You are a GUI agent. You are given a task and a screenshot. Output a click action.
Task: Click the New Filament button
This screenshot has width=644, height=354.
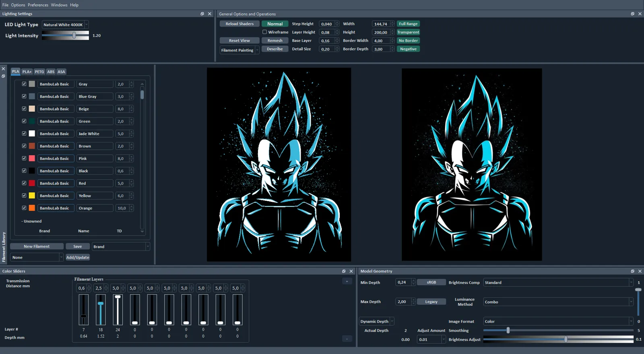37,246
